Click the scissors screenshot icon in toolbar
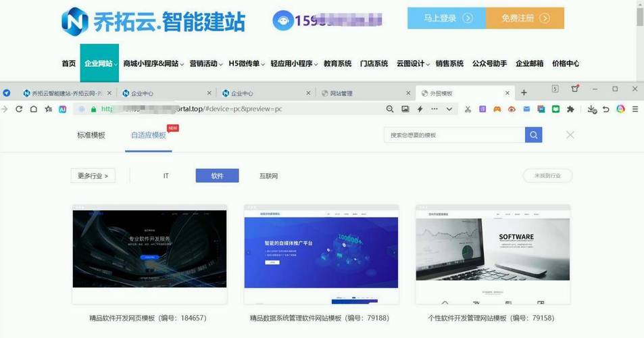Screen dimensions: 644x338 point(467,109)
